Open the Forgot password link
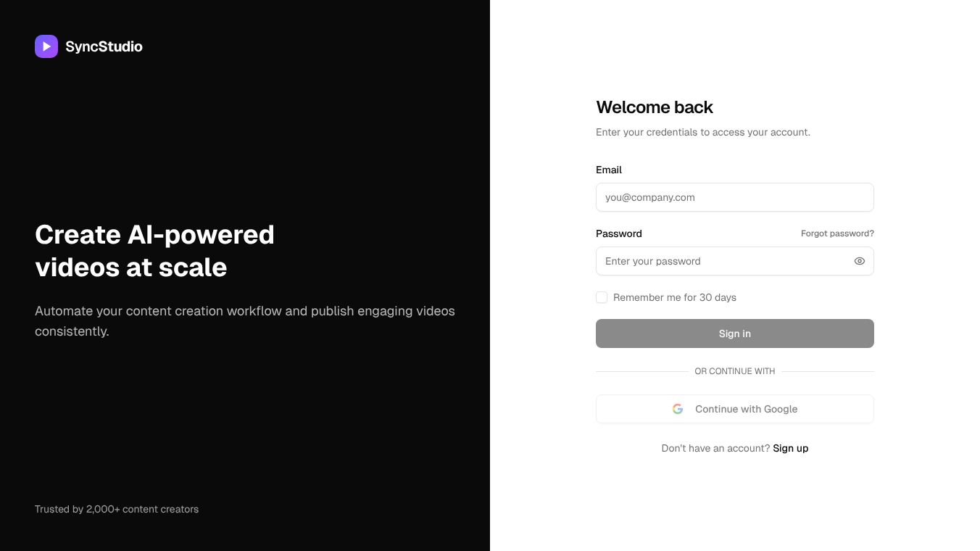The image size is (980, 551). [837, 233]
